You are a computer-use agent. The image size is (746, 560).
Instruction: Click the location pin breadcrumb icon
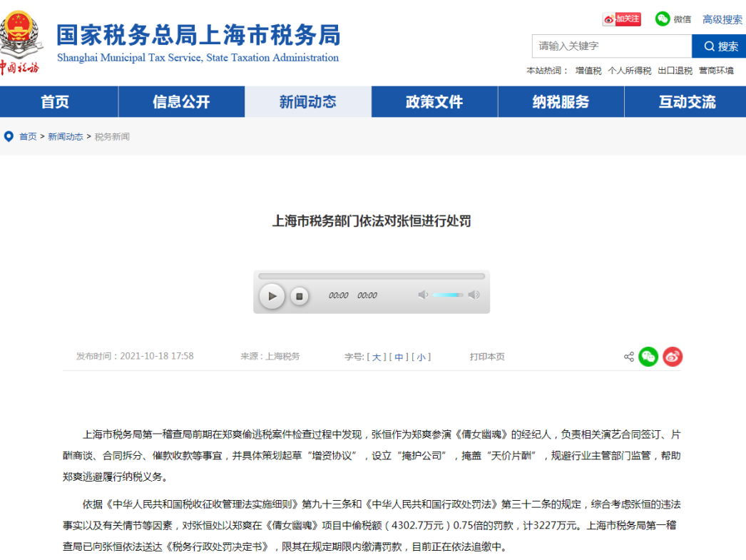tap(9, 136)
